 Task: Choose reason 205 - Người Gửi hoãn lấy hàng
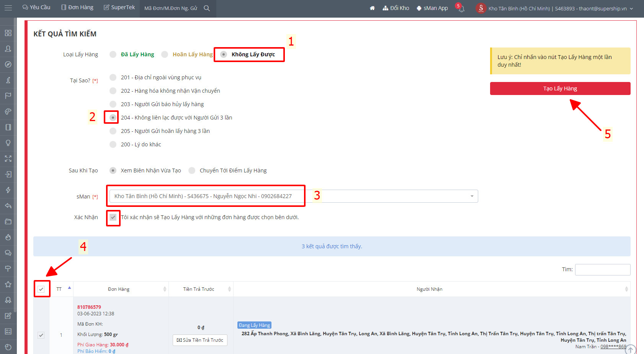tap(113, 131)
